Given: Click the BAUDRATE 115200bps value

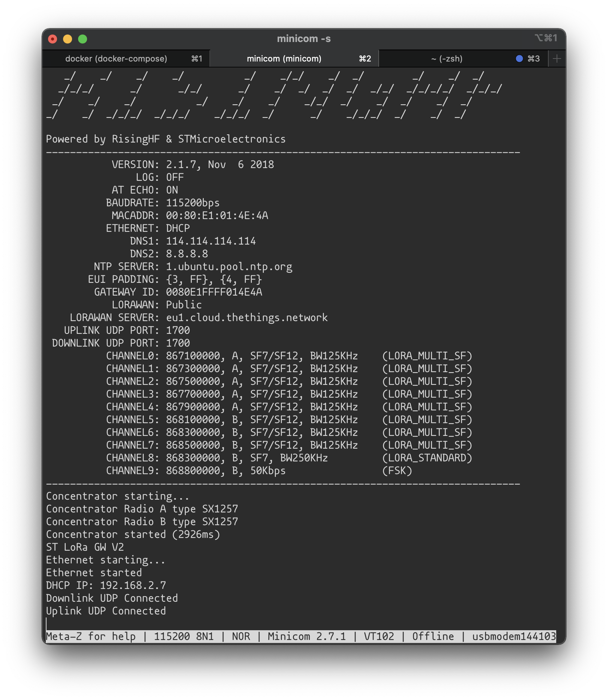Looking at the screenshot, I should (x=193, y=203).
